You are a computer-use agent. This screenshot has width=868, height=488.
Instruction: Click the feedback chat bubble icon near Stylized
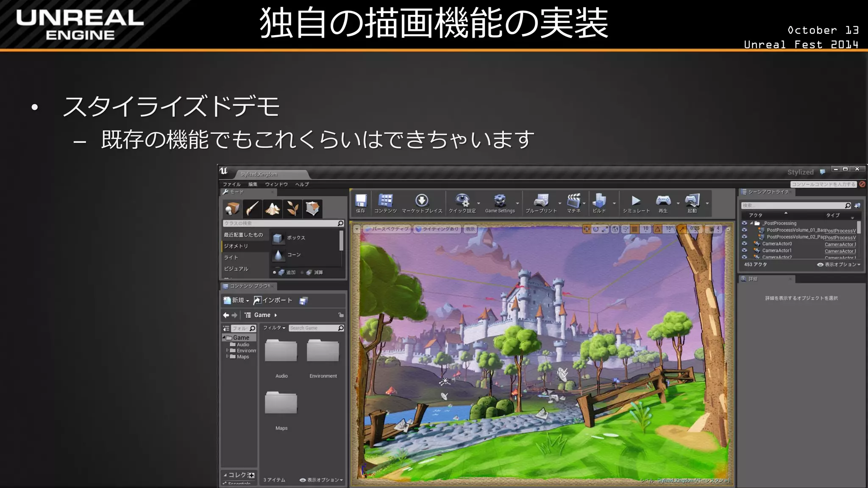tap(823, 172)
